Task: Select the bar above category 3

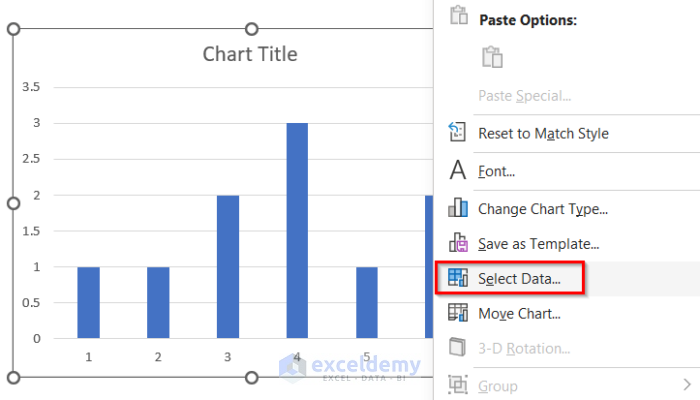Action: click(228, 266)
